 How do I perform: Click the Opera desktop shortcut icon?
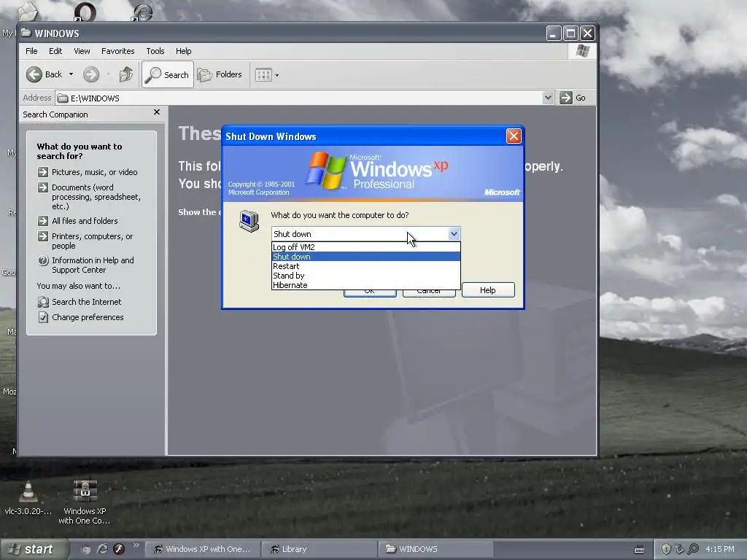click(85, 12)
